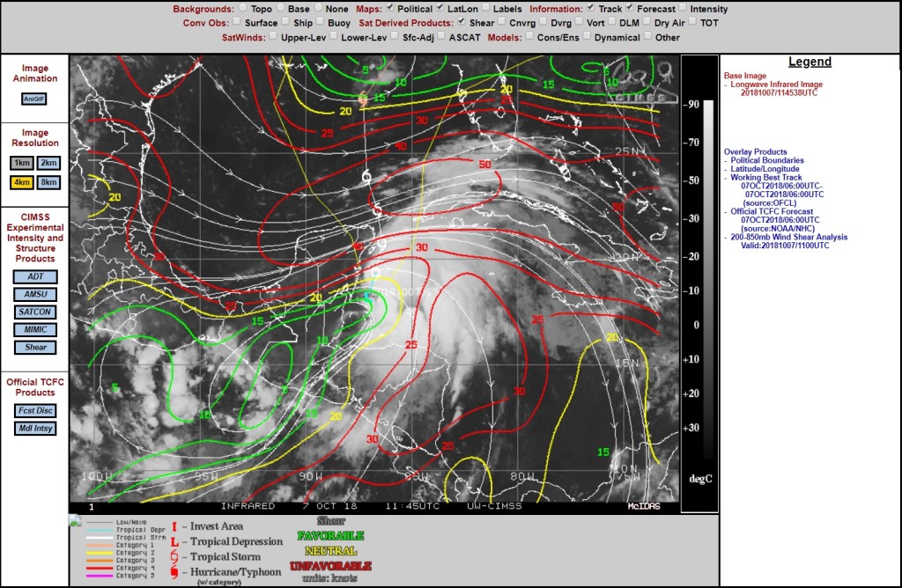Click the AniGIF animation button

(x=34, y=99)
